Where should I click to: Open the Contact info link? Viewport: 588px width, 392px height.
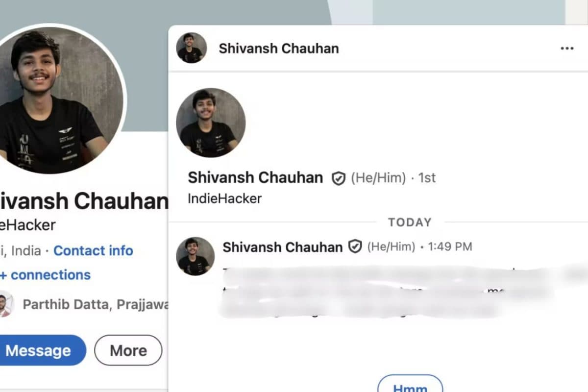[x=93, y=251]
